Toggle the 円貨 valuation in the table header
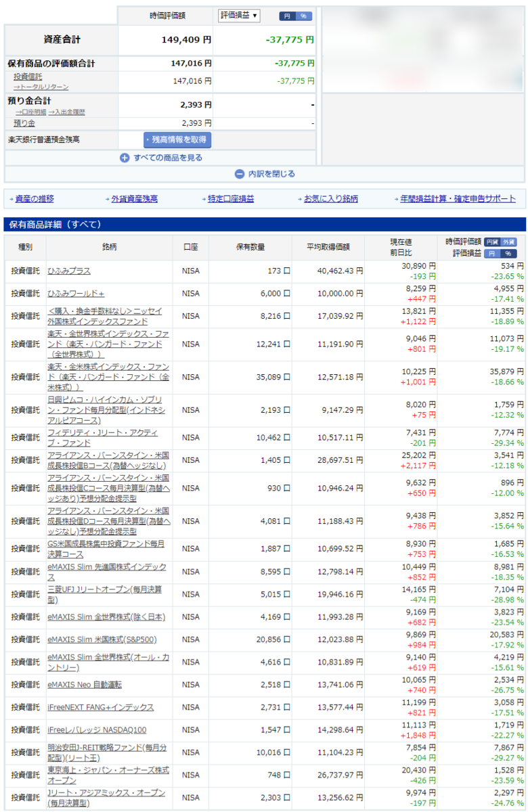This screenshot has width=528, height=812. click(492, 242)
